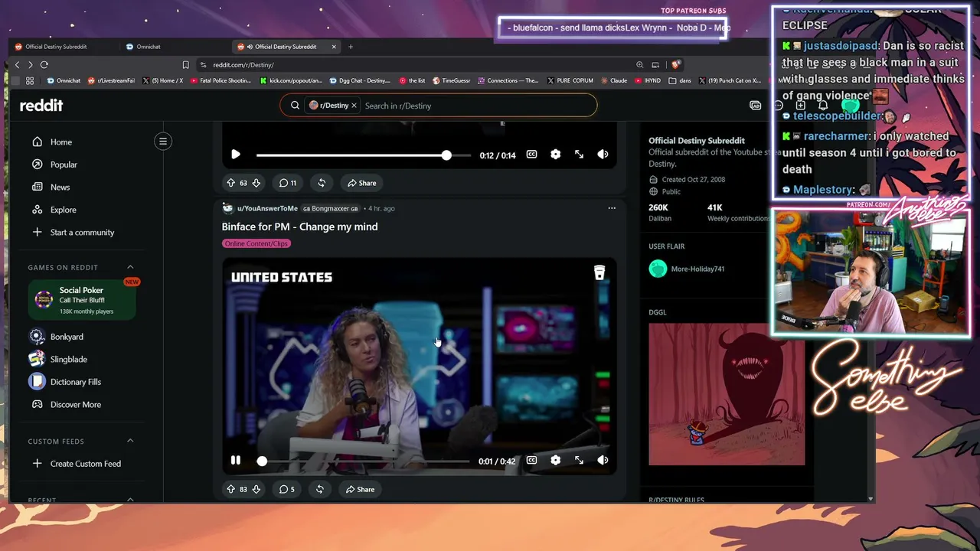The width and height of the screenshot is (980, 551).
Task: Open the Bonkyard game
Action: tap(67, 337)
